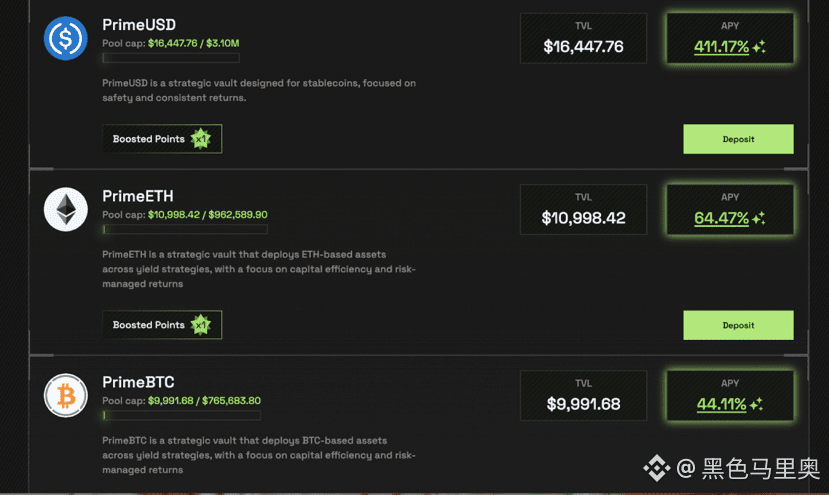
Task: Click the PrimeUSD Boosted Points star badge
Action: tap(201, 139)
